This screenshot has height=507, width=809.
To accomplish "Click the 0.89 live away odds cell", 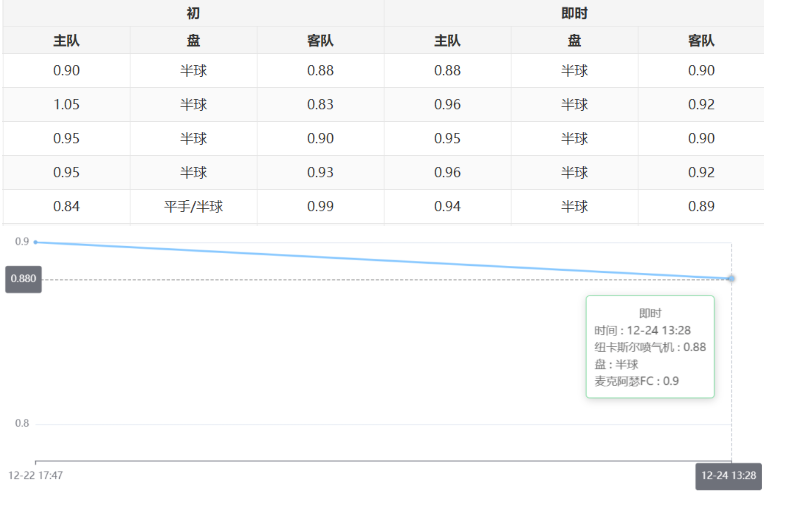I will tap(701, 207).
